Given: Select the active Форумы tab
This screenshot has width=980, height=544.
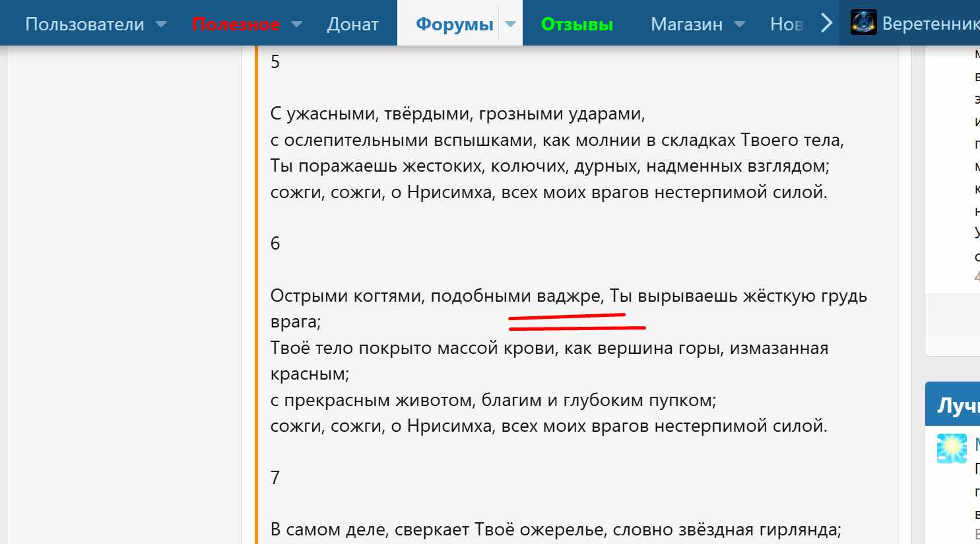Looking at the screenshot, I should (x=454, y=24).
